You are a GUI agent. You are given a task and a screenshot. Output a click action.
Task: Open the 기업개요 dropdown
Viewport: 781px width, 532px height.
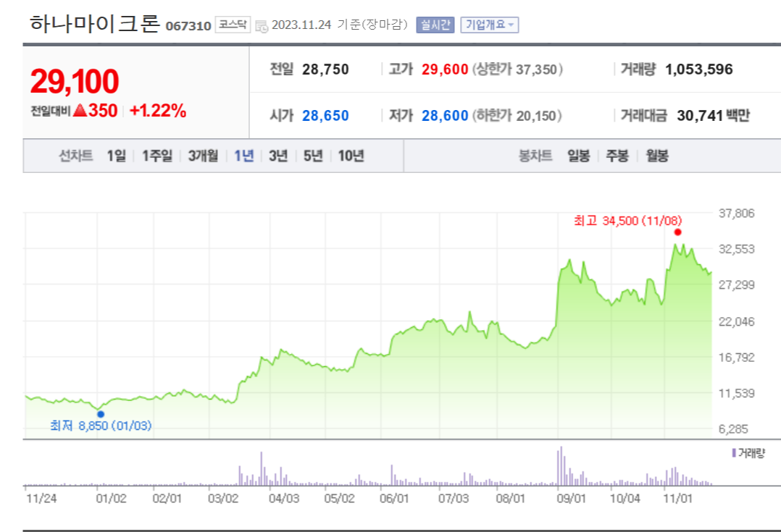[490, 25]
